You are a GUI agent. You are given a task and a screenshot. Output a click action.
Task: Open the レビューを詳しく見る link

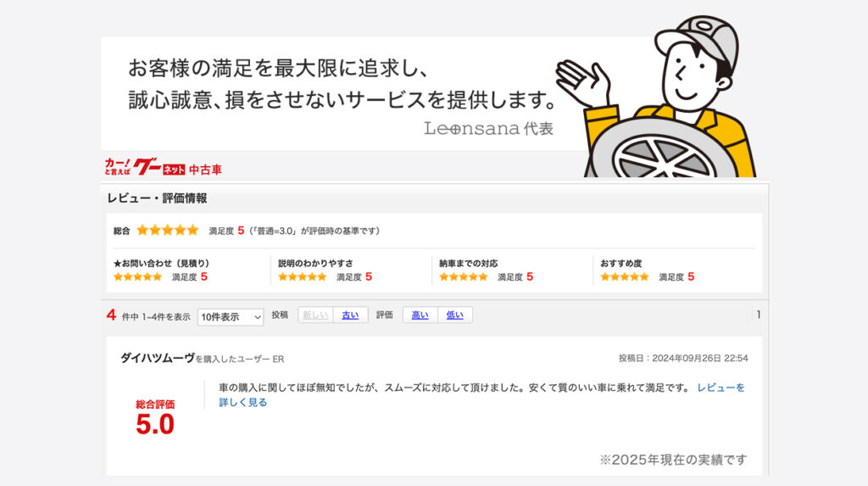click(x=481, y=395)
